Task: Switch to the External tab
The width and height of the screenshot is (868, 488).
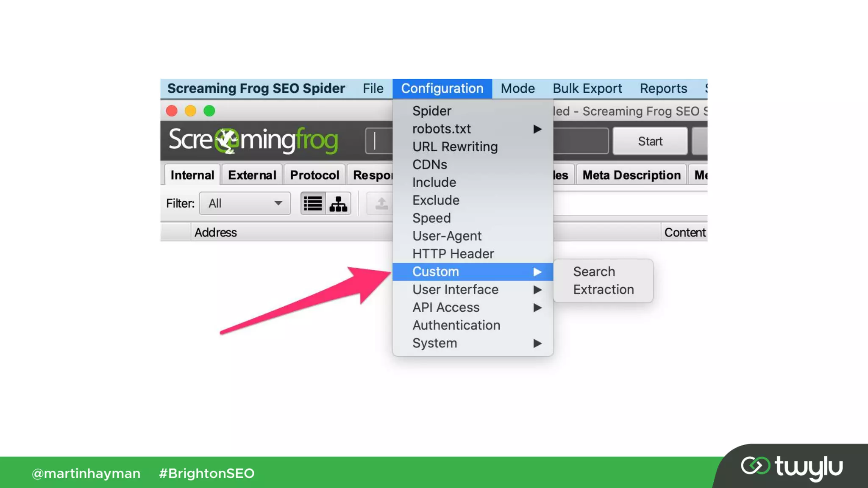Action: point(252,175)
